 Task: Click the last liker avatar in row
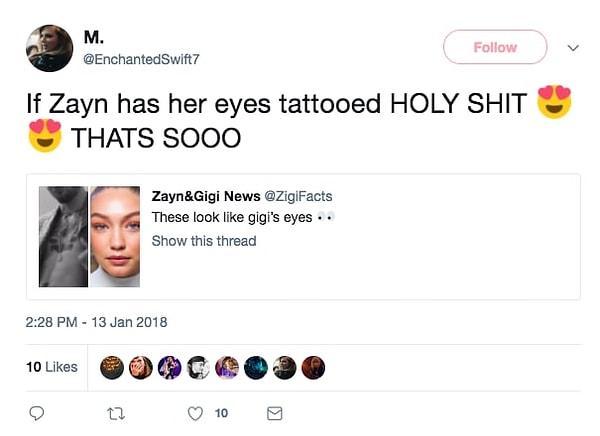pyautogui.click(x=313, y=368)
